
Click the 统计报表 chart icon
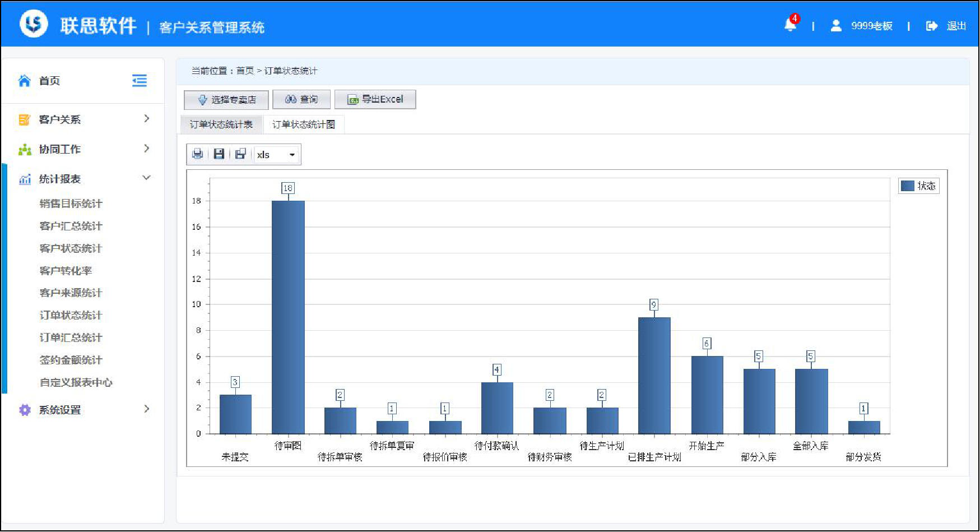click(x=25, y=179)
